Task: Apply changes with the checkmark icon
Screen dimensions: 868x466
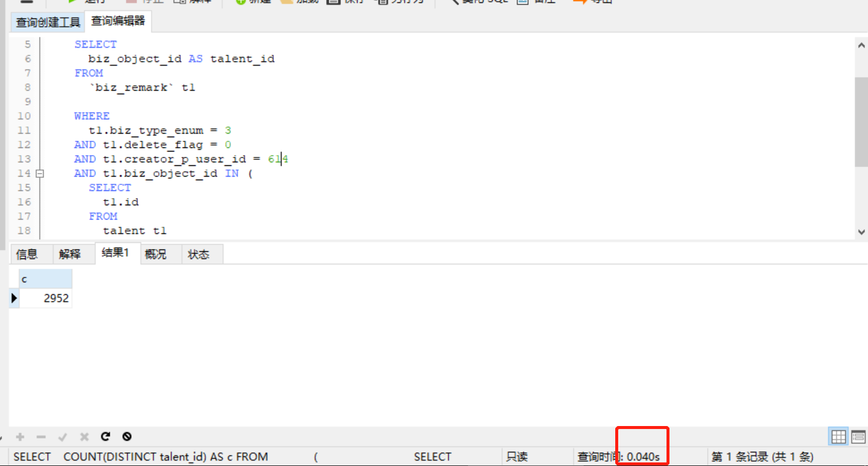Action: coord(63,437)
